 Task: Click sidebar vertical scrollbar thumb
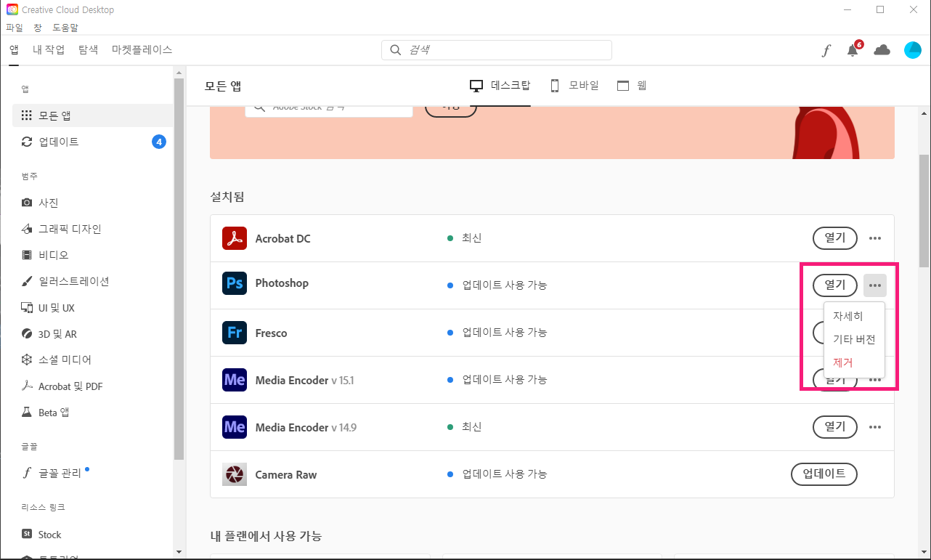click(179, 269)
